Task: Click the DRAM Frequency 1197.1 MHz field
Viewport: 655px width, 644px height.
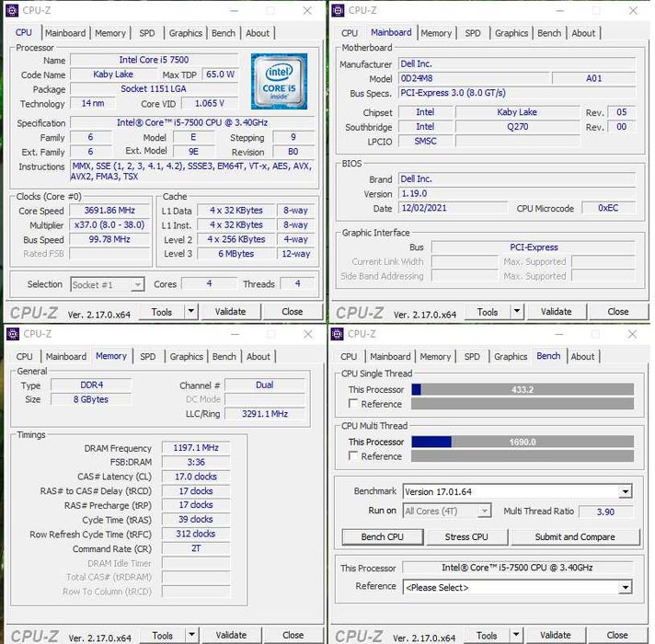Action: [x=196, y=448]
